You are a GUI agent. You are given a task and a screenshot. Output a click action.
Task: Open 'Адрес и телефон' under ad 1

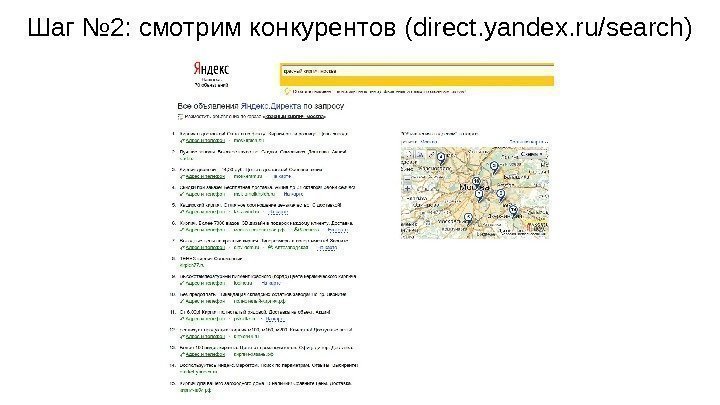pyautogui.click(x=205, y=141)
